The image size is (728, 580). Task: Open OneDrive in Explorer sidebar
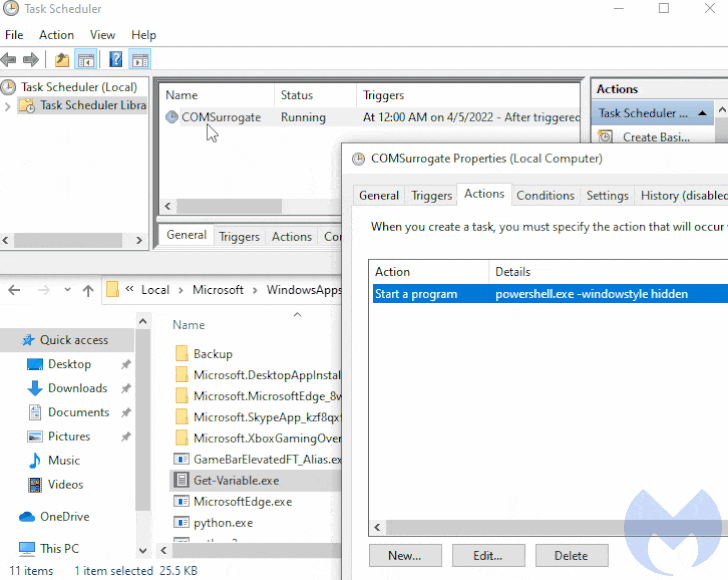point(64,517)
